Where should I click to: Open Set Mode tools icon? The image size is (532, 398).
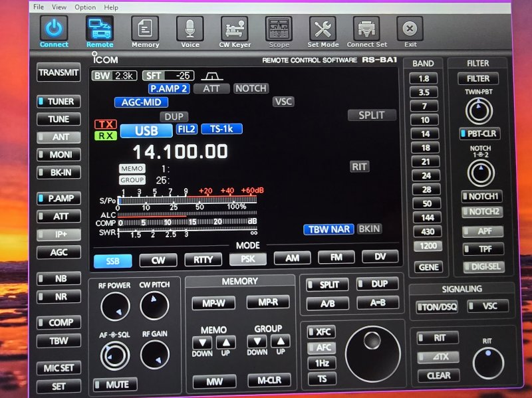click(323, 29)
